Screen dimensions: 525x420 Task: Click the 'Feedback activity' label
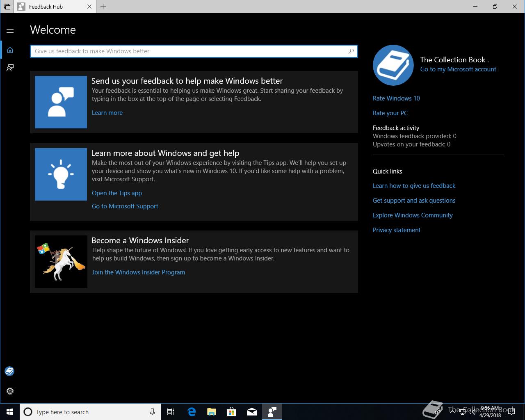[396, 128]
